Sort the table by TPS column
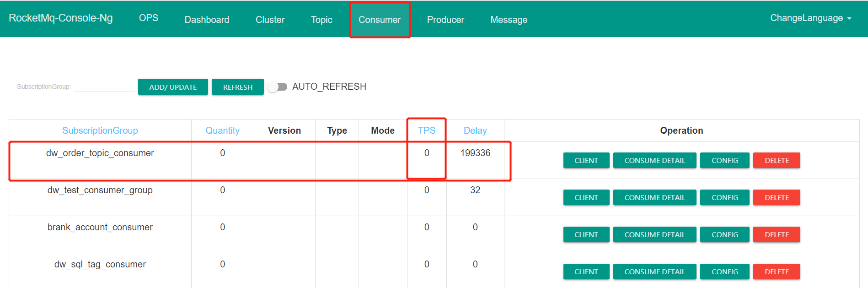Viewport: 868px width, 288px height. click(x=426, y=130)
